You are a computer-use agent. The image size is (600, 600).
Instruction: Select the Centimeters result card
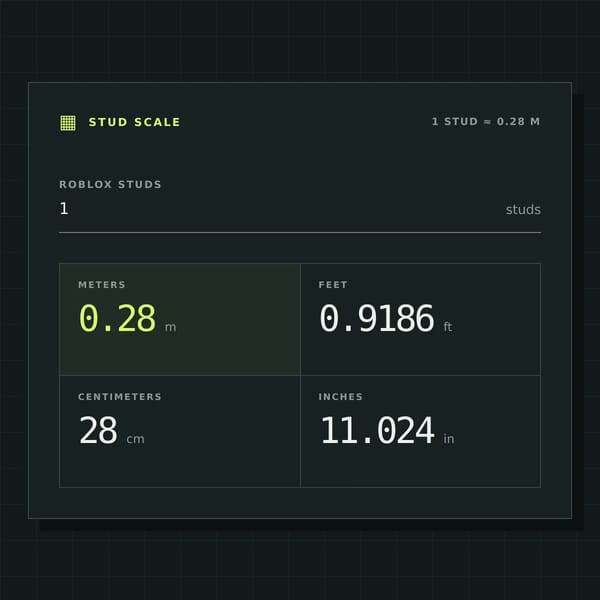pyautogui.click(x=180, y=431)
